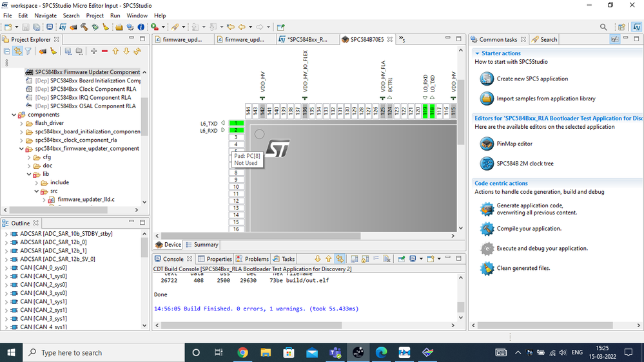Select green pin 119 IO_RXD pad

(425, 111)
